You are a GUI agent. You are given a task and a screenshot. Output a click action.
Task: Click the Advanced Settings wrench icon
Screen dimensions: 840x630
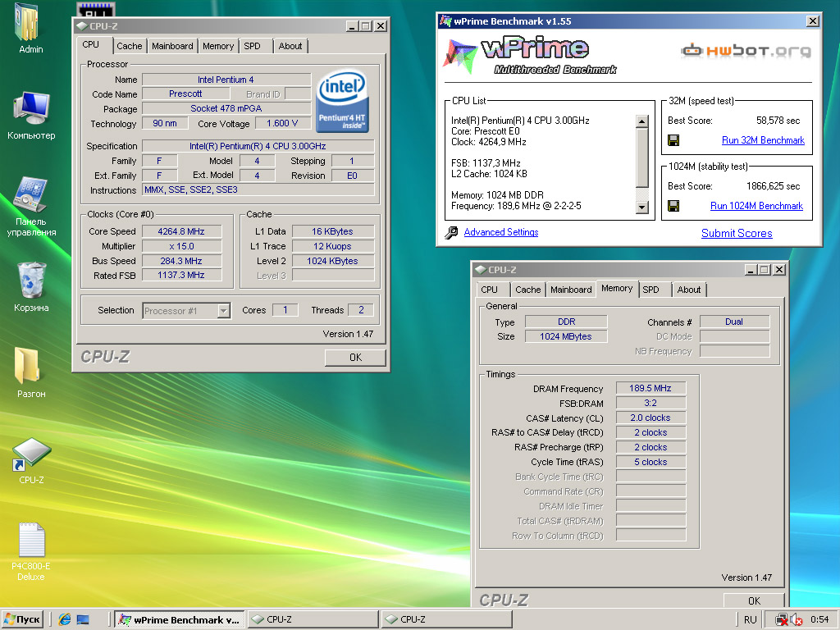coord(451,232)
